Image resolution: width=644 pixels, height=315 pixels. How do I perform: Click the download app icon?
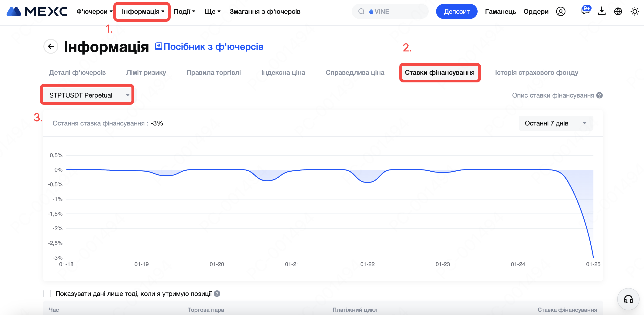(602, 11)
